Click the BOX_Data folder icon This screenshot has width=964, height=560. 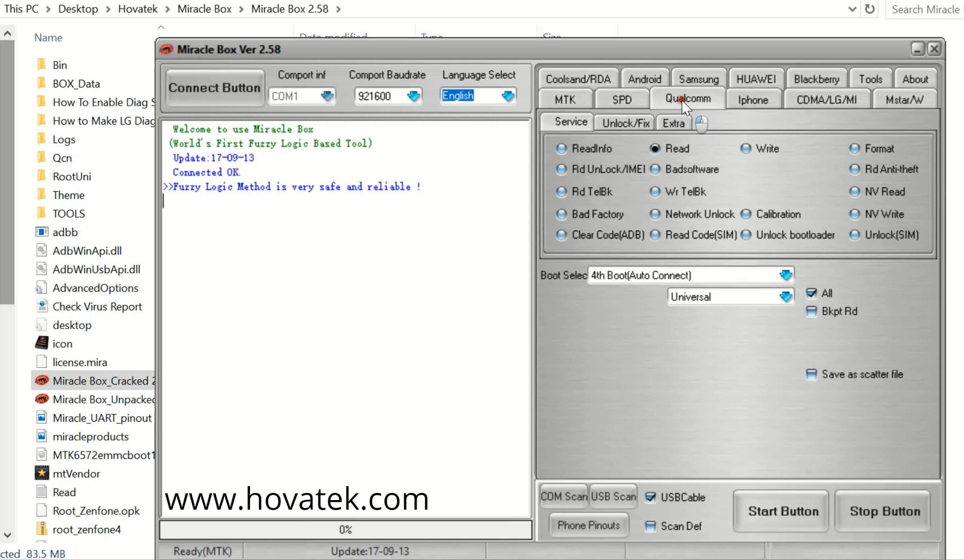coord(41,83)
